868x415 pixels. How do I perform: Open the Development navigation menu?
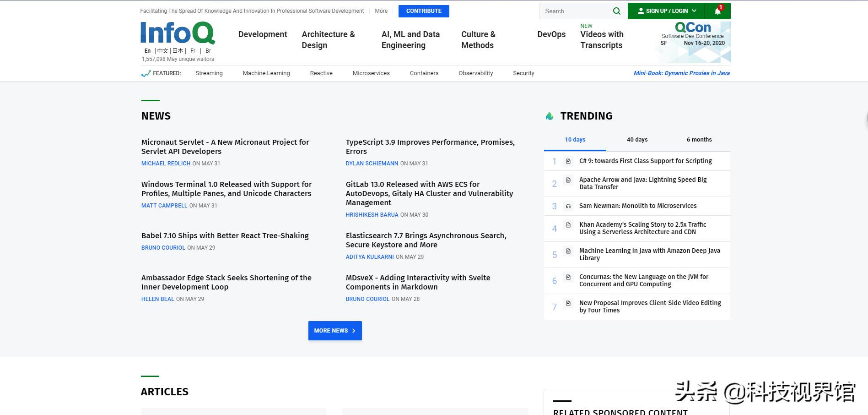[263, 34]
